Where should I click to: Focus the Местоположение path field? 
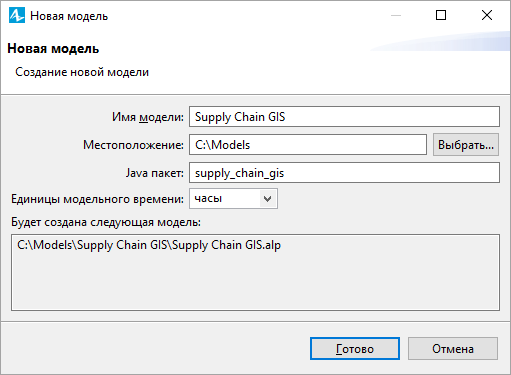[x=308, y=145]
